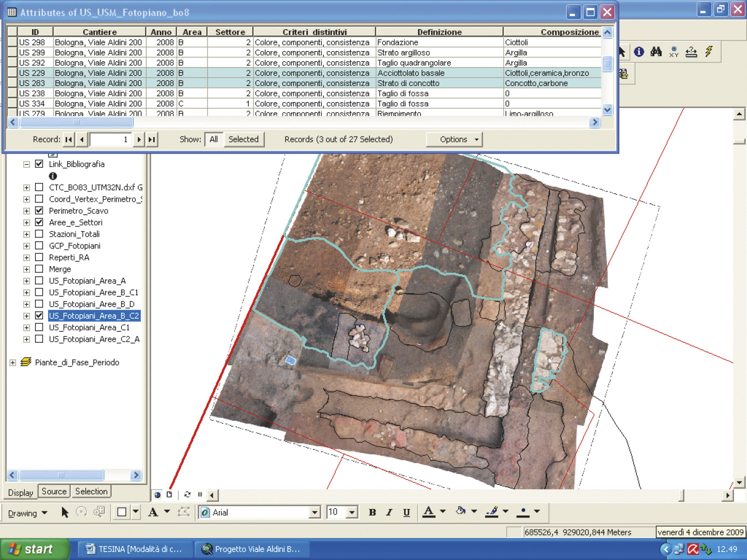Switch to the Selection tab
Image resolution: width=747 pixels, height=560 pixels.
(91, 491)
